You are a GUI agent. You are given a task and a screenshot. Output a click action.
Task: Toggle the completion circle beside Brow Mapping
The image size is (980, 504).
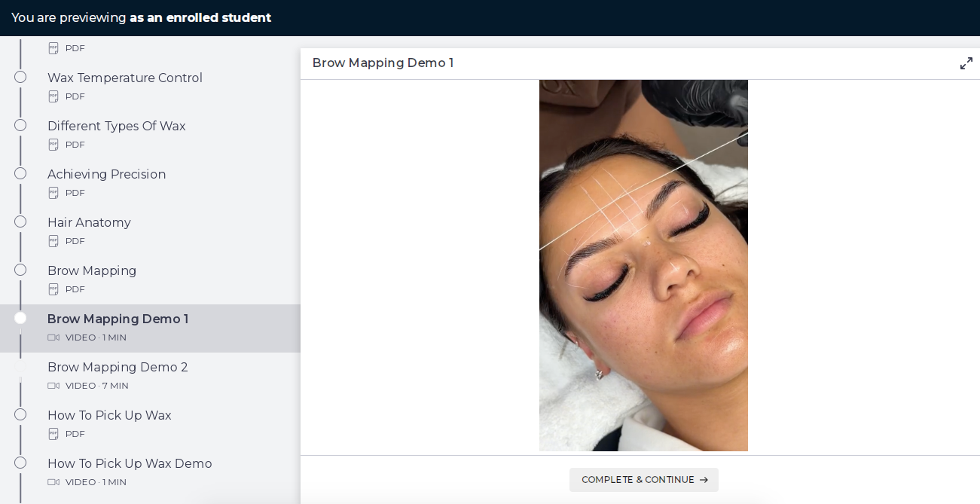pyautogui.click(x=20, y=269)
